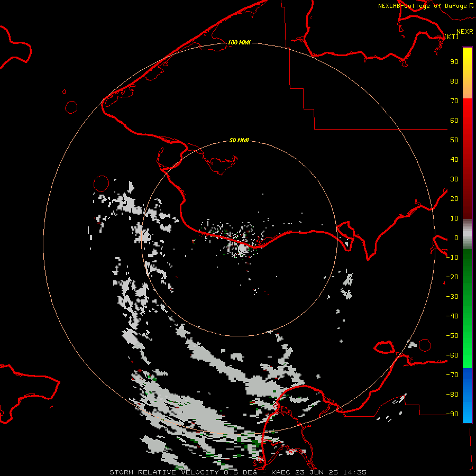The height and width of the screenshot is (476, 476).
Task: Click the 30 value on velocity scale
Action: (454, 179)
